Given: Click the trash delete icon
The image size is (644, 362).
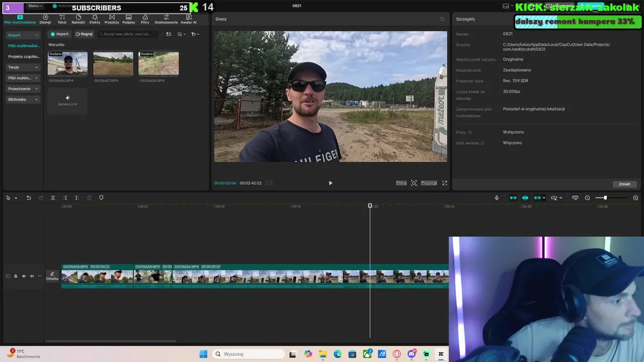Looking at the screenshot, I should [89, 198].
